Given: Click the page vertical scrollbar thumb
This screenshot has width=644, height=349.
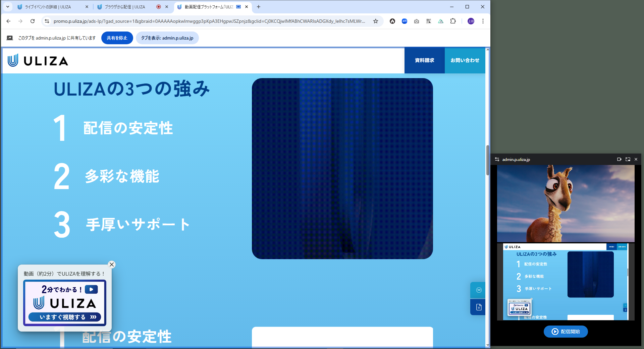Looking at the screenshot, I should coord(488,160).
